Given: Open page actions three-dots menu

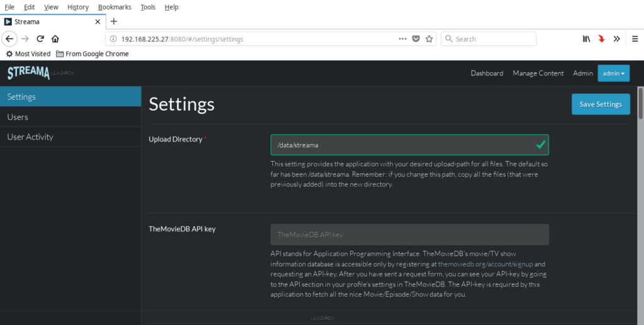Looking at the screenshot, I should coord(402,38).
